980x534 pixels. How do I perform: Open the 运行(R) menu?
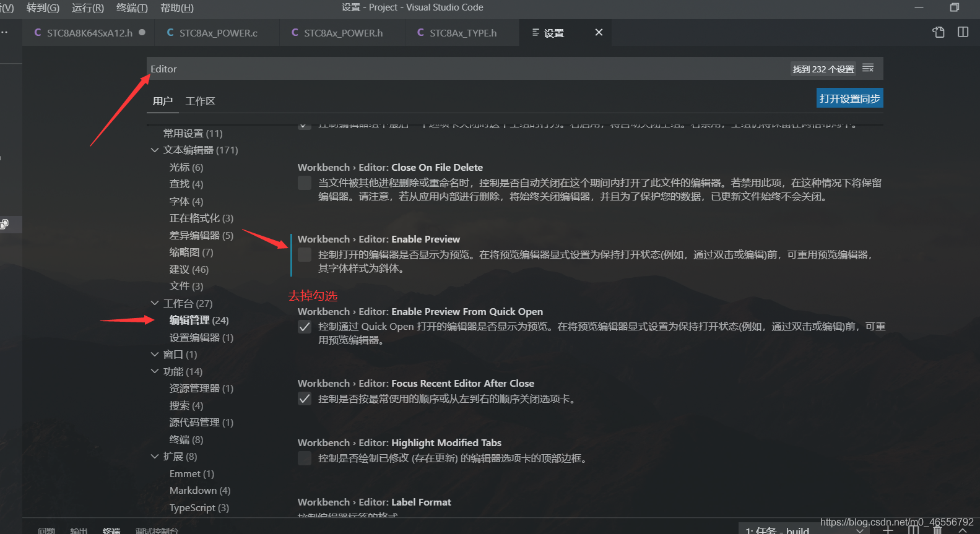pos(88,7)
